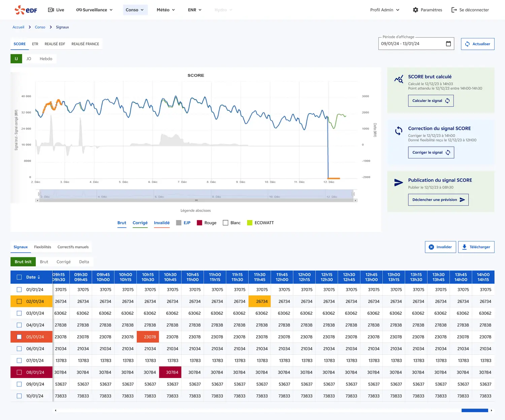Open the ENR dropdown menu
The width and height of the screenshot is (505, 420).
click(x=195, y=10)
